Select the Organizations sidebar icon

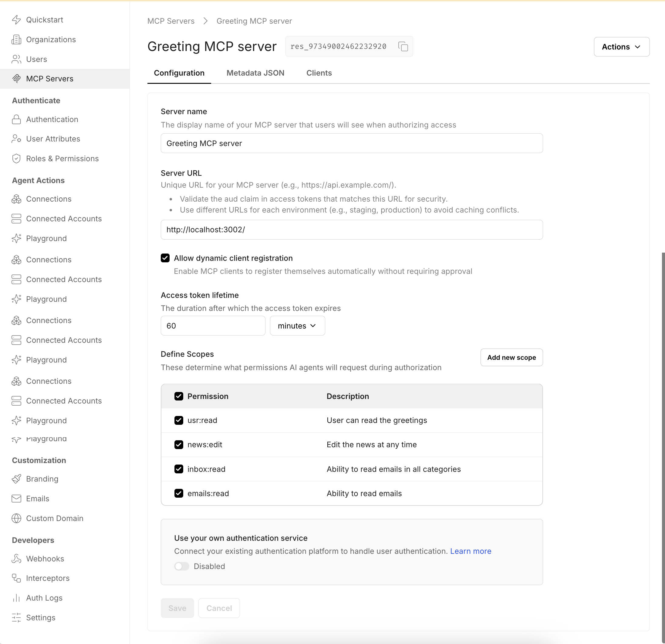17,39
